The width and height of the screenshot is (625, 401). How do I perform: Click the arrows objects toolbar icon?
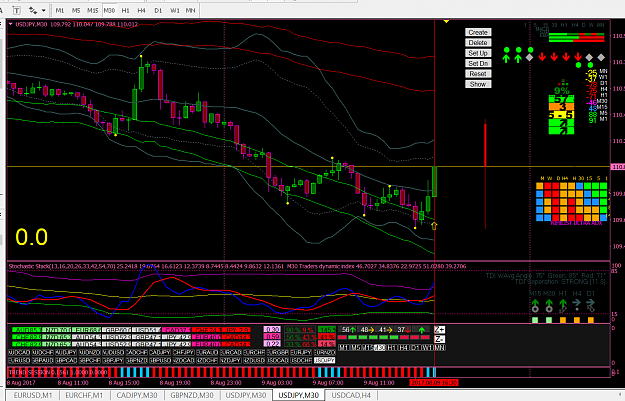33,10
